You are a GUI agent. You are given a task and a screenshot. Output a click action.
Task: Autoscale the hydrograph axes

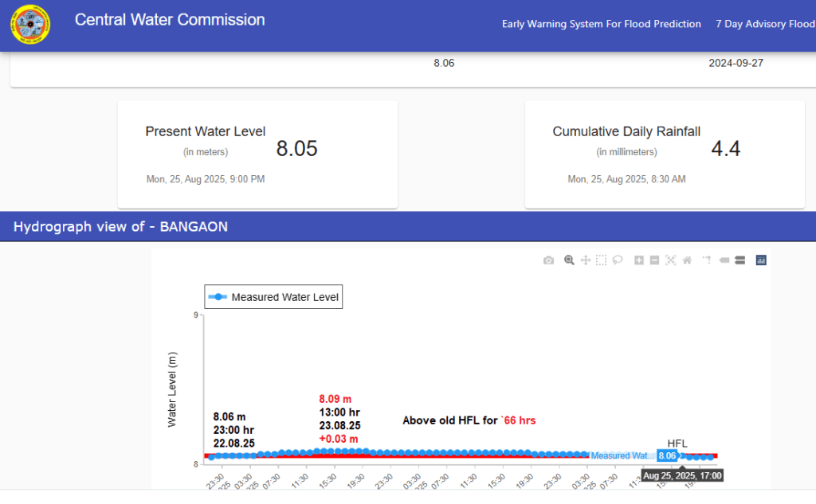[670, 260]
